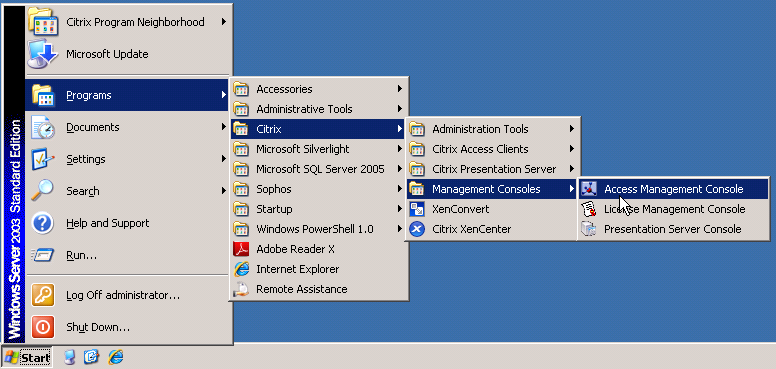The image size is (776, 369).
Task: Open Citrix XenCenter icon
Action: coord(417,229)
